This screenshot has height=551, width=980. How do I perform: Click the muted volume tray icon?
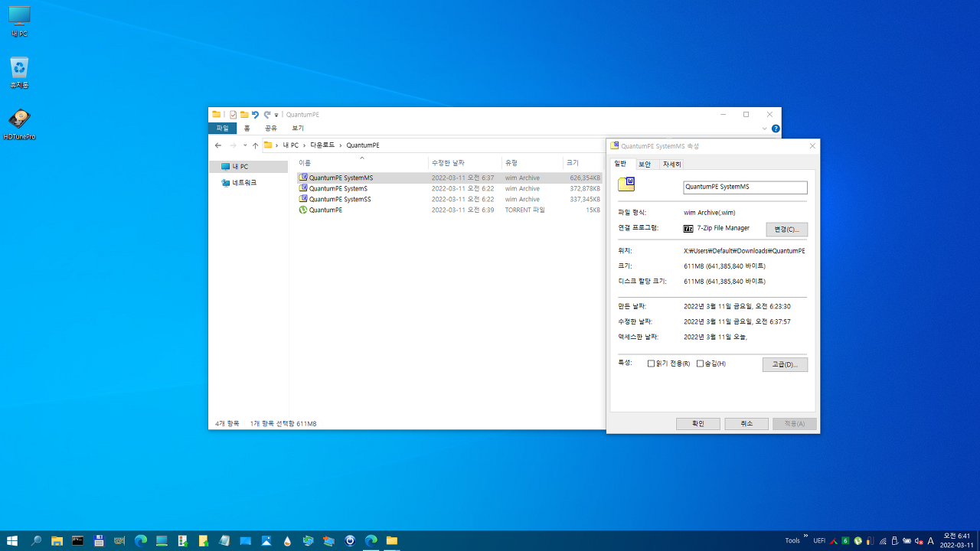(x=919, y=540)
